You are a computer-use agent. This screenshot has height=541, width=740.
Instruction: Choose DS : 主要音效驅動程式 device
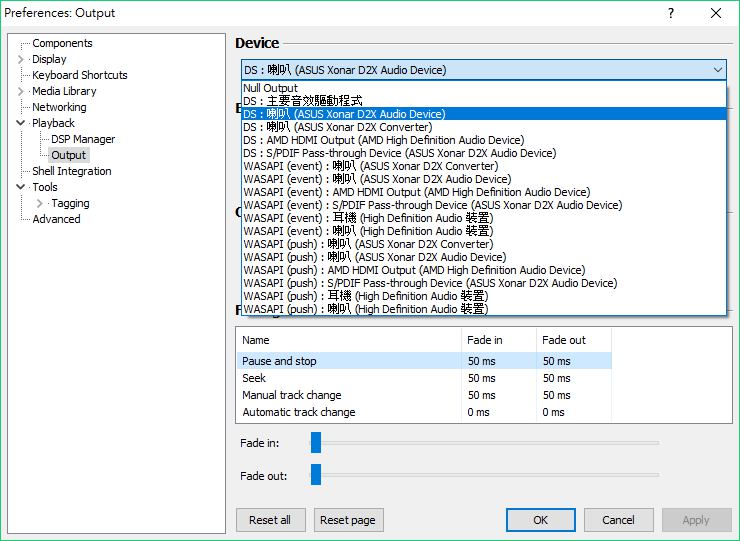coord(484,101)
